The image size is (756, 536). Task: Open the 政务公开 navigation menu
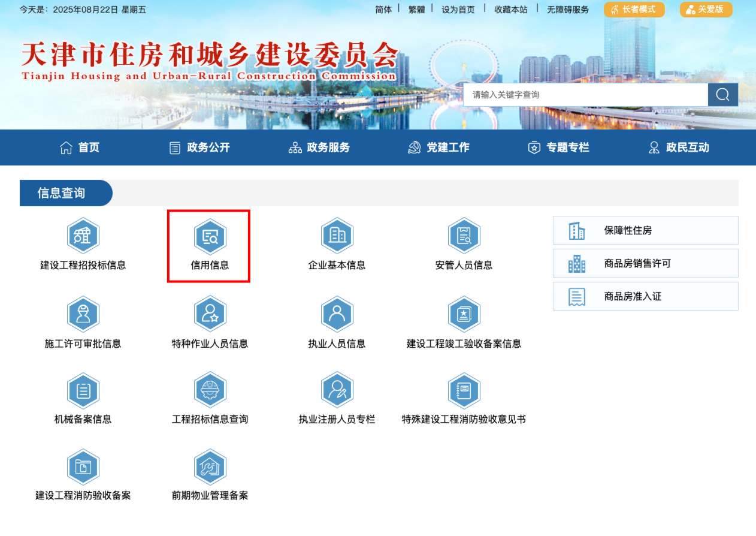pos(200,147)
